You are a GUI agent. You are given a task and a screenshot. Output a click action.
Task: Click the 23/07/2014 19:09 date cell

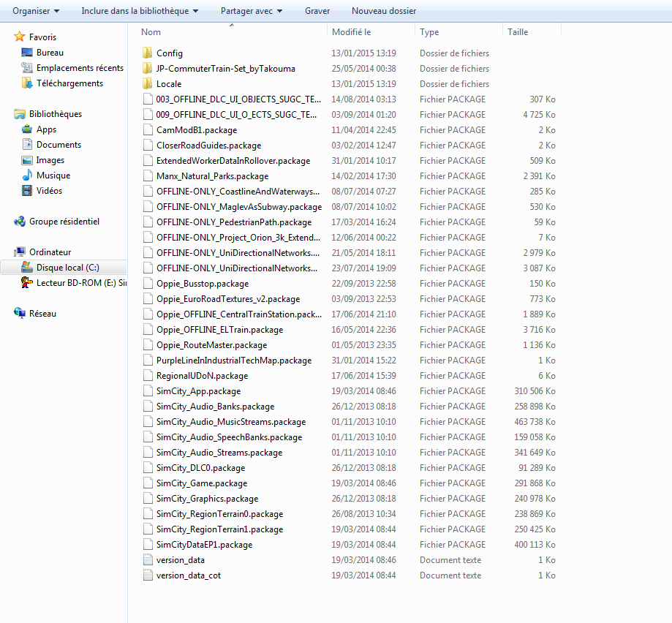(x=364, y=268)
